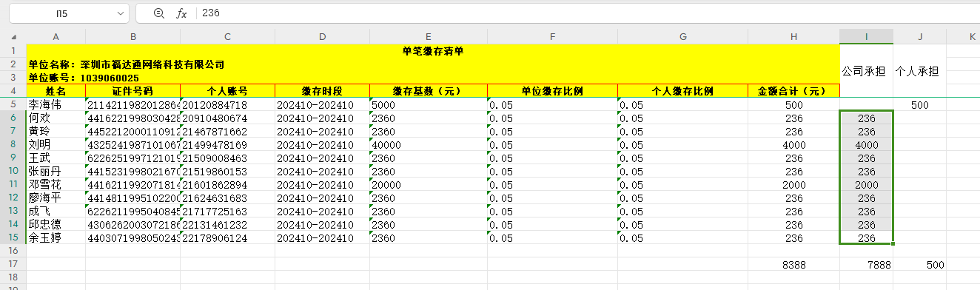Click the 金额合计（元） header cell
The height and width of the screenshot is (290, 980).
point(793,91)
